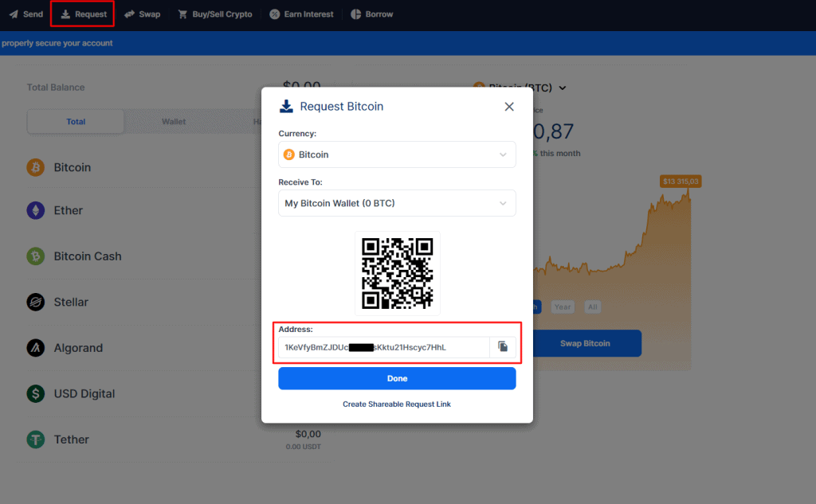
Task: Click the Stellar coin icon
Action: point(35,303)
